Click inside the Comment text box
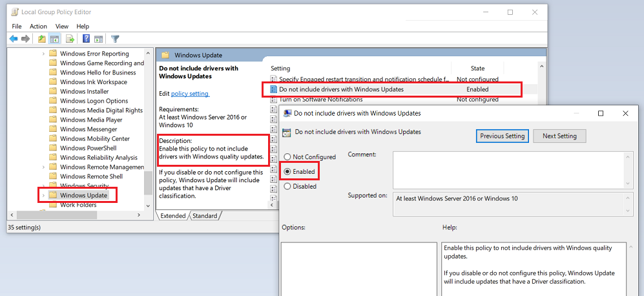Screen dimensions: 644x296 point(507,168)
